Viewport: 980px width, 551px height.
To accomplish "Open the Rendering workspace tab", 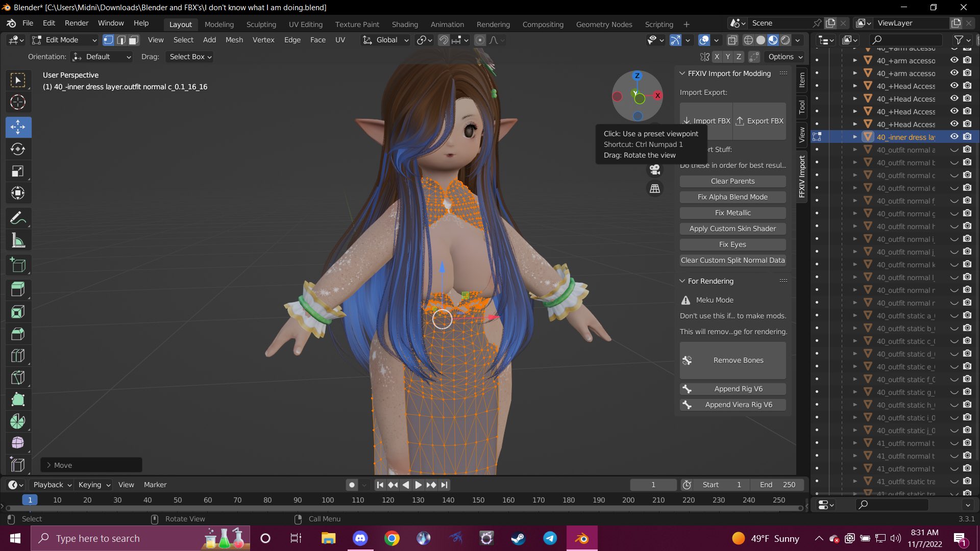I will click(493, 24).
